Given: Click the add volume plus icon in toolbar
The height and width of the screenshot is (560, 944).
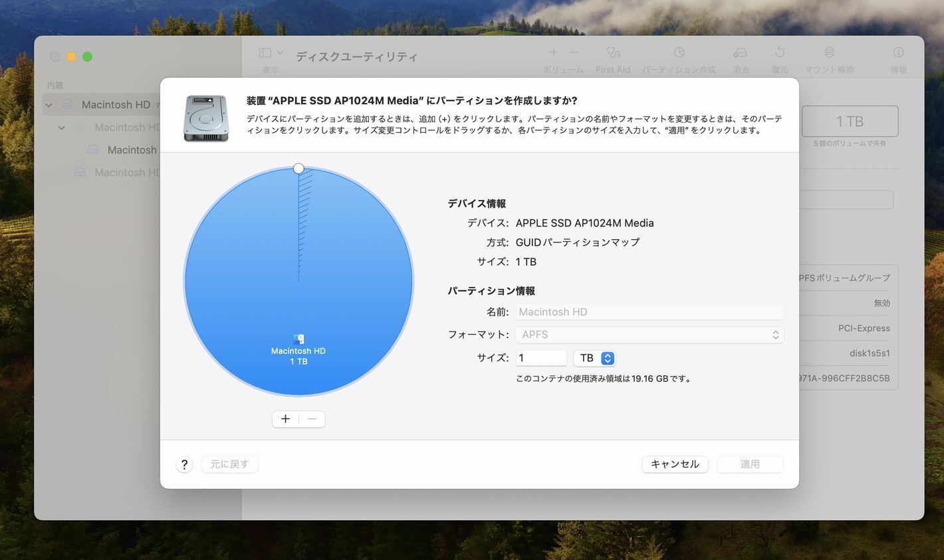Looking at the screenshot, I should point(553,52).
